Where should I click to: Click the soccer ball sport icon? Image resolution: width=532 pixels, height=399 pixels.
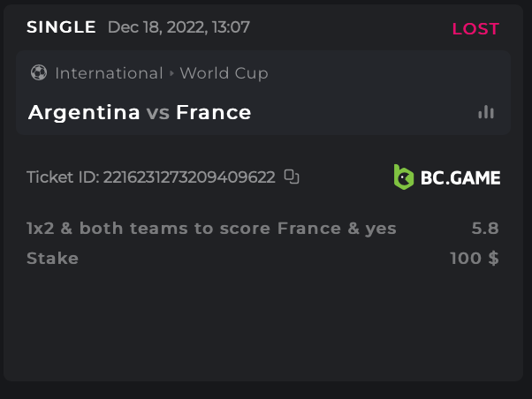click(x=38, y=73)
